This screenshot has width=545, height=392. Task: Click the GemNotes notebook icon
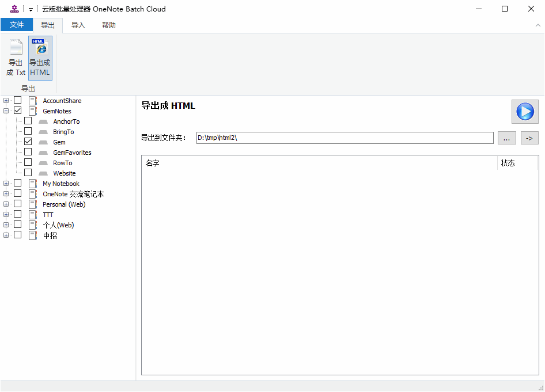pyautogui.click(x=33, y=111)
